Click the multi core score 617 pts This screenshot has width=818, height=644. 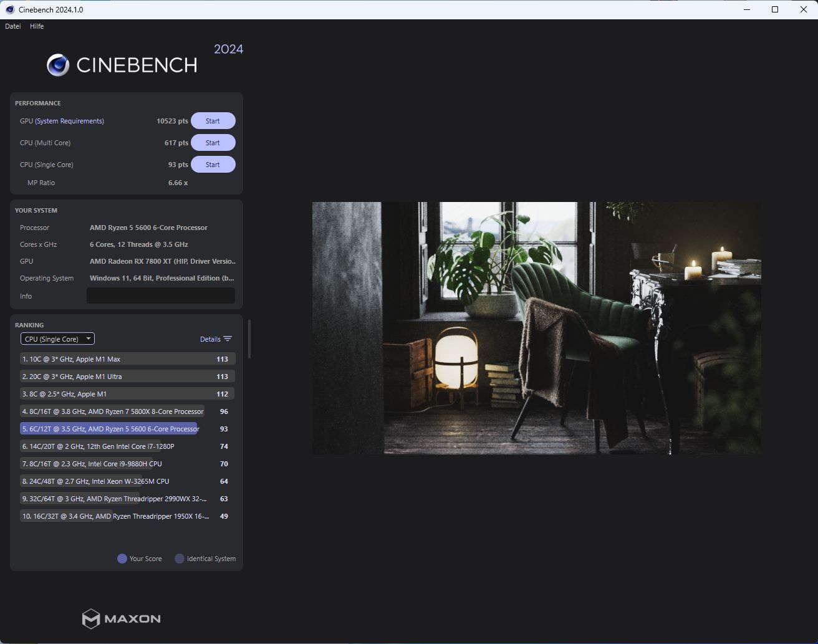tap(176, 143)
